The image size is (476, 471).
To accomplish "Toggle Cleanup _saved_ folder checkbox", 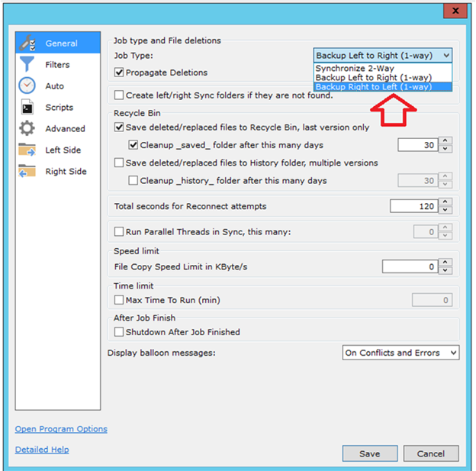I will [x=133, y=145].
